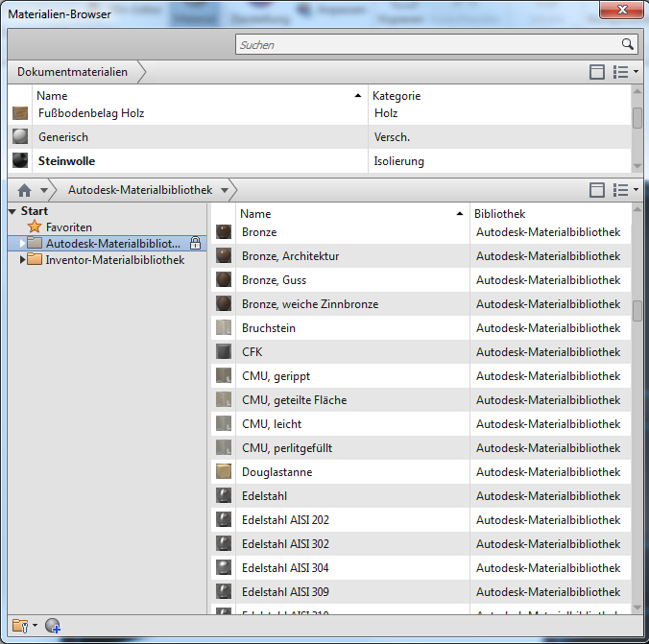Select Douglastanne material name
649x644 pixels.
276,472
